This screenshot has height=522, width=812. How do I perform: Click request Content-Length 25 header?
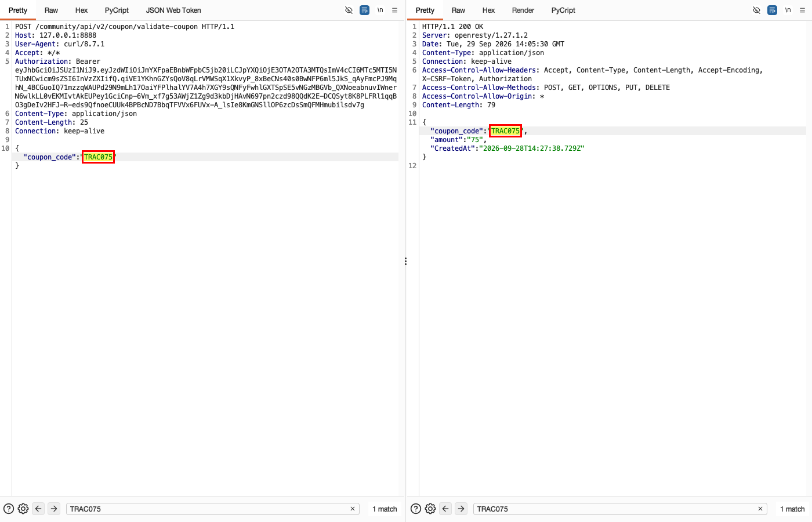[x=52, y=122]
